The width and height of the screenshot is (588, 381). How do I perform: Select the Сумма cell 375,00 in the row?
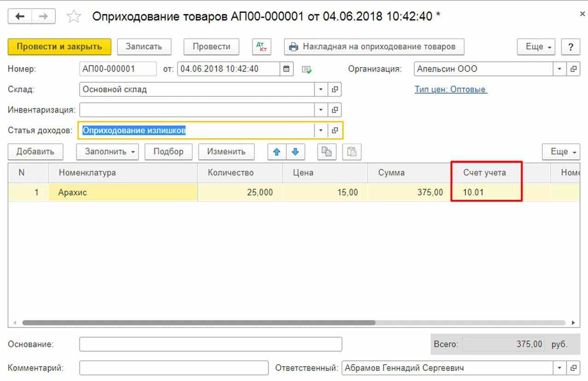[410, 192]
